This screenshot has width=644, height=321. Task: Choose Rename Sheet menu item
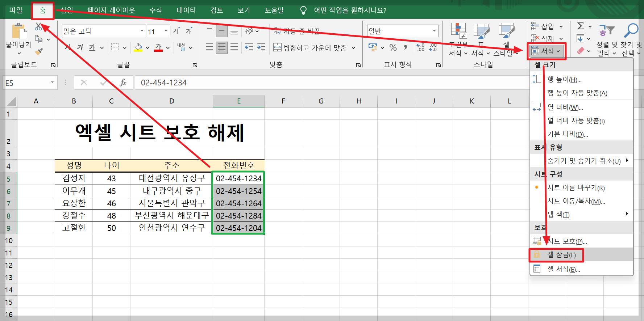[x=581, y=187]
